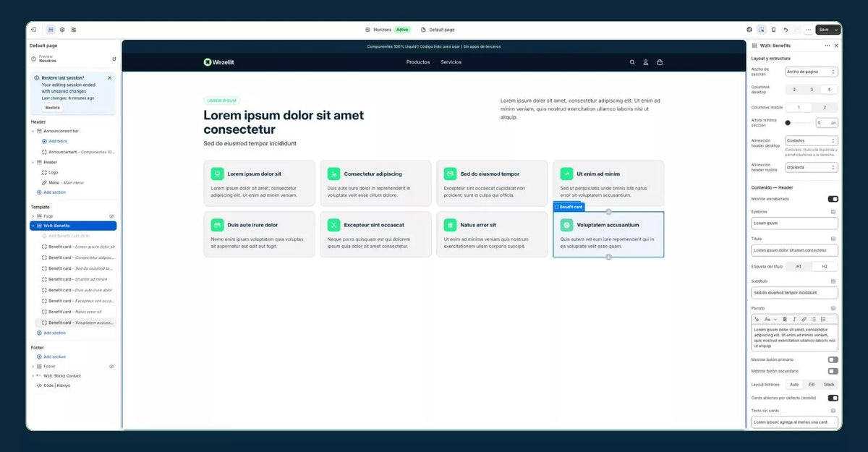Expand the Page template section
Image resolution: width=868 pixels, height=452 pixels.
click(33, 216)
